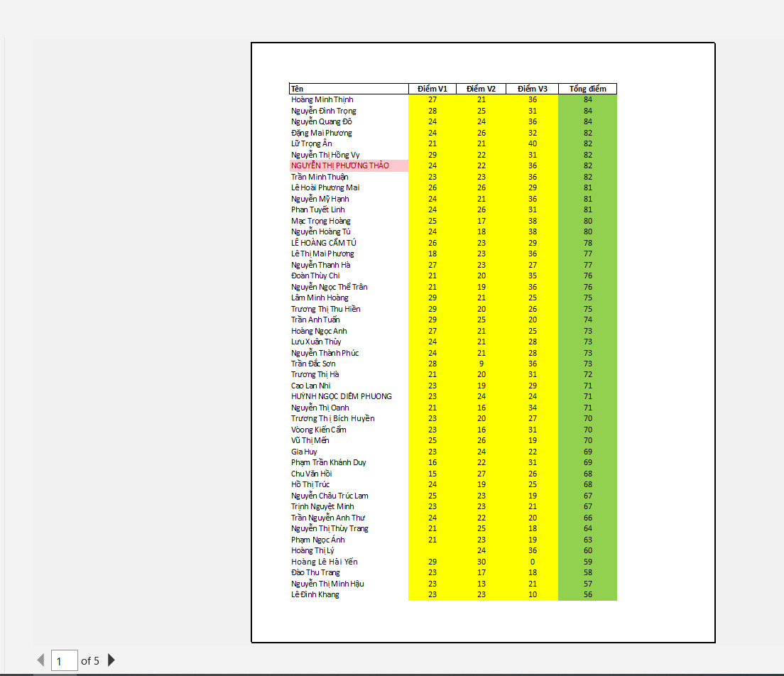Select the name 'Vũ Thị Mến'
This screenshot has width=784, height=676.
(310, 440)
